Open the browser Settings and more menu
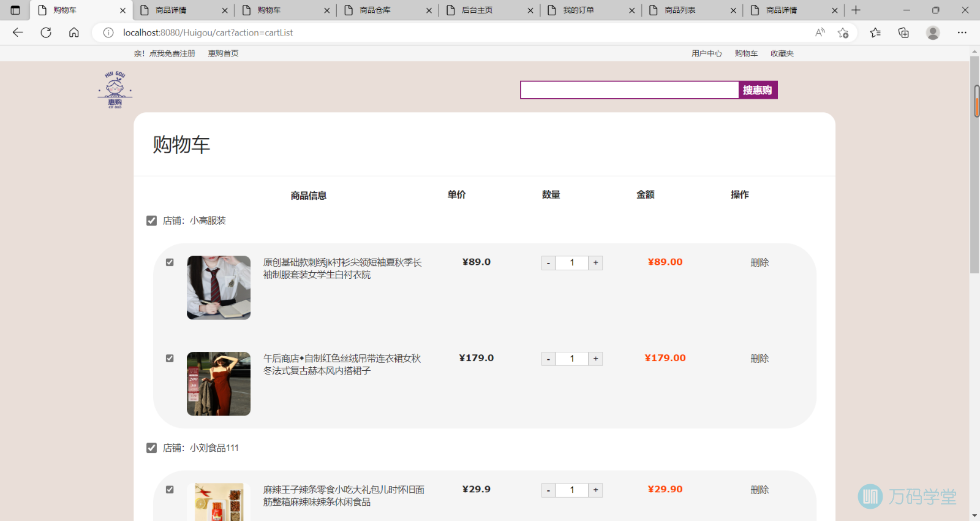Viewport: 980px width, 521px height. [x=962, y=32]
